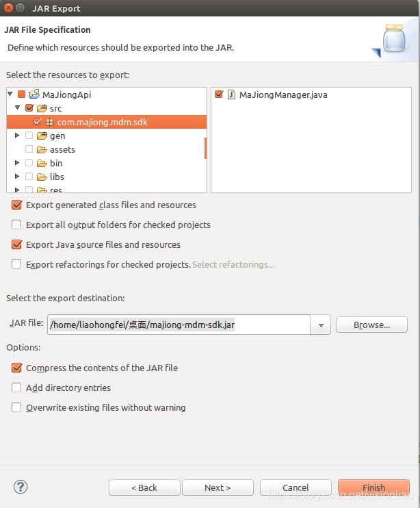420x508 pixels.
Task: Select the libs folder label
Action: [57, 177]
